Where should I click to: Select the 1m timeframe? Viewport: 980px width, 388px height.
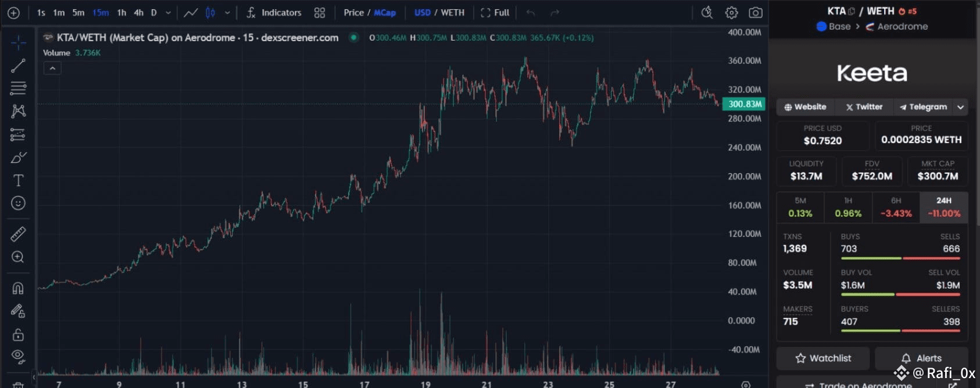[x=59, y=13]
